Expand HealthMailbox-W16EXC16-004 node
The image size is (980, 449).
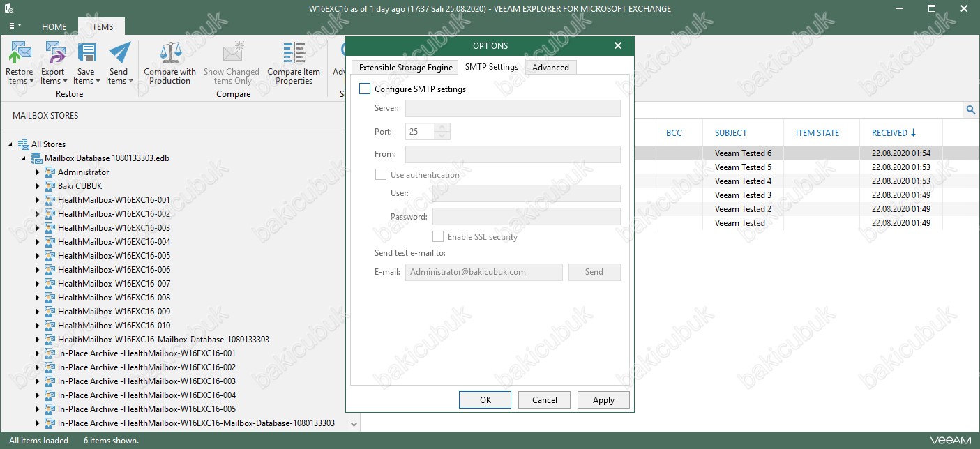point(38,242)
